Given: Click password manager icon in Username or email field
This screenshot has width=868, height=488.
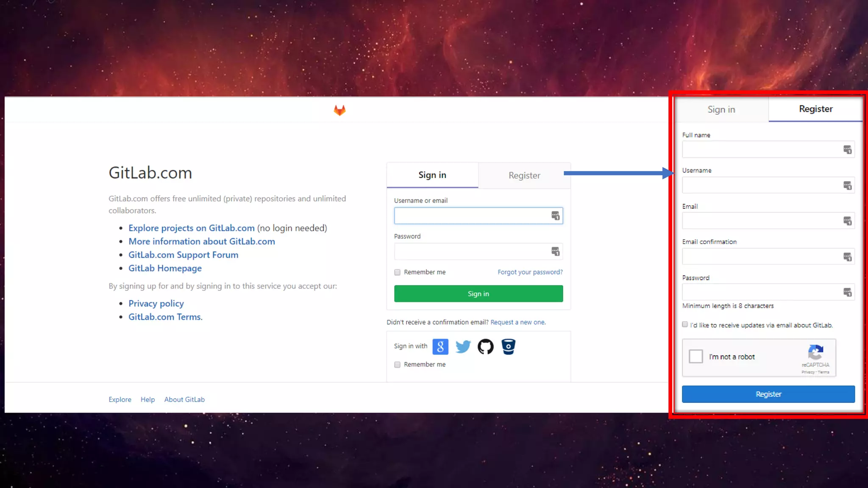Looking at the screenshot, I should (x=555, y=216).
